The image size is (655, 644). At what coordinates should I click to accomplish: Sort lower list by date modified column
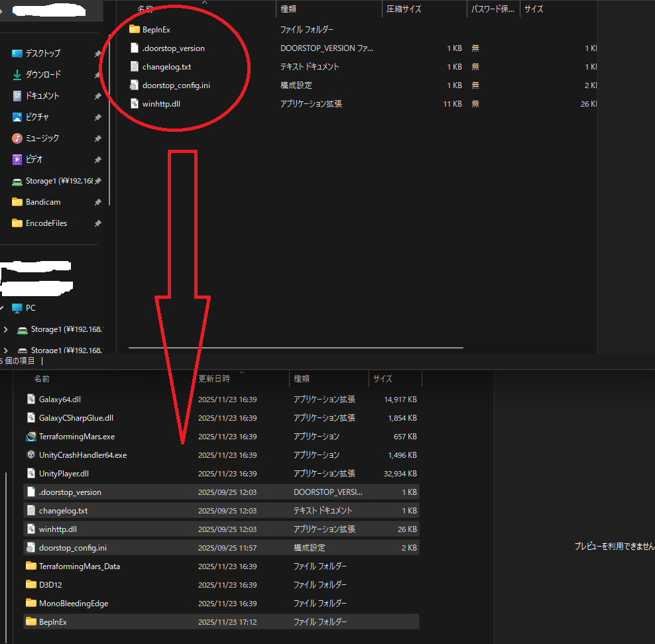click(214, 379)
